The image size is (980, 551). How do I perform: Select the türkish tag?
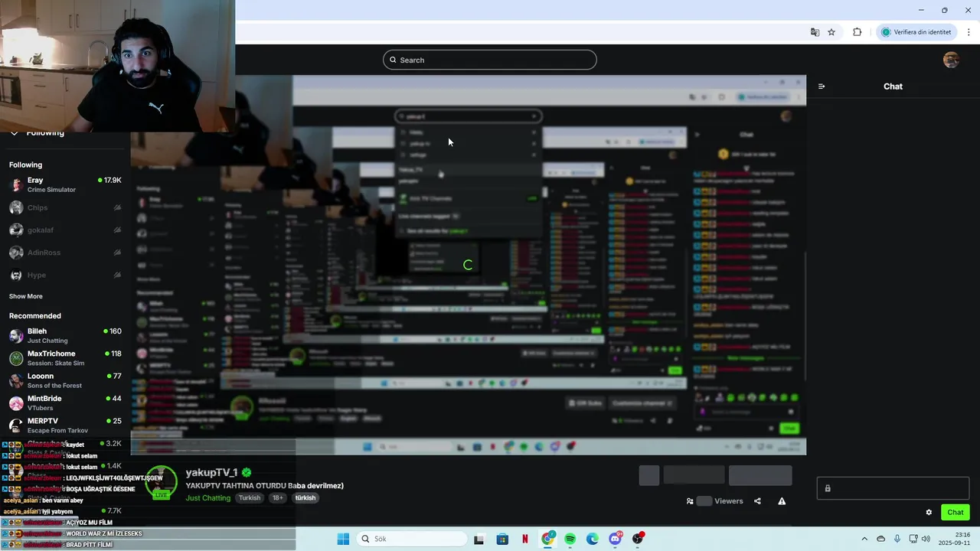(305, 498)
